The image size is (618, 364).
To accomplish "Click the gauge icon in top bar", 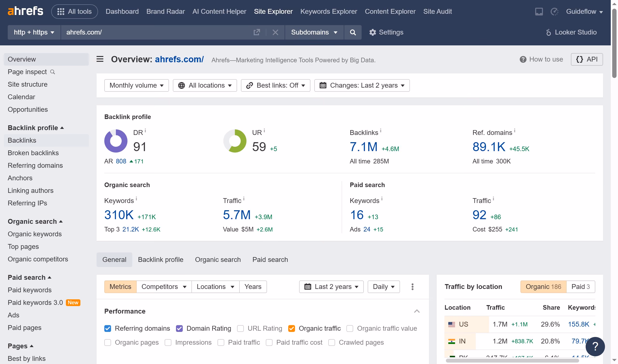I will 554,12.
